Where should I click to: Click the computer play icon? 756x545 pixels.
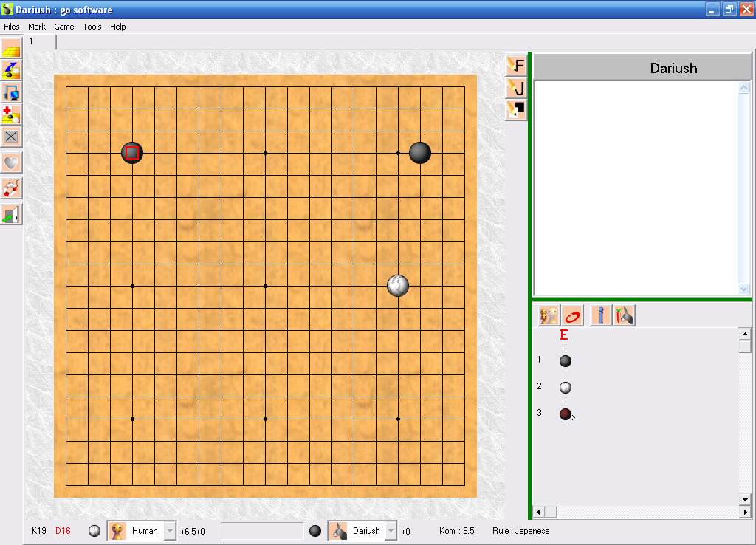(11, 93)
